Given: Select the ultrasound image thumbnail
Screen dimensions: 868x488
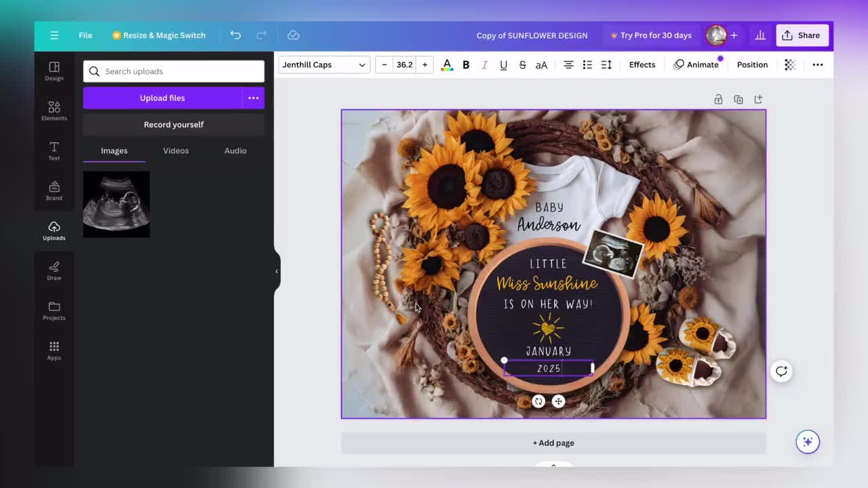Looking at the screenshot, I should 116,204.
